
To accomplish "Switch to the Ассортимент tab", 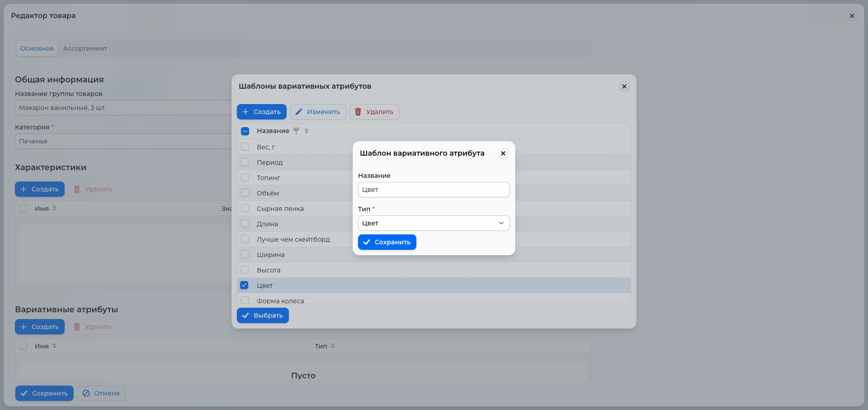I will coord(85,48).
